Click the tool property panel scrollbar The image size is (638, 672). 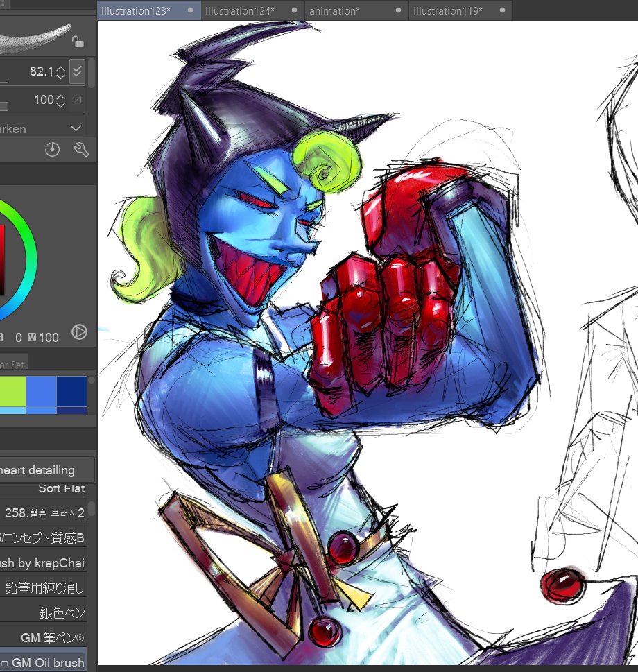point(92,74)
